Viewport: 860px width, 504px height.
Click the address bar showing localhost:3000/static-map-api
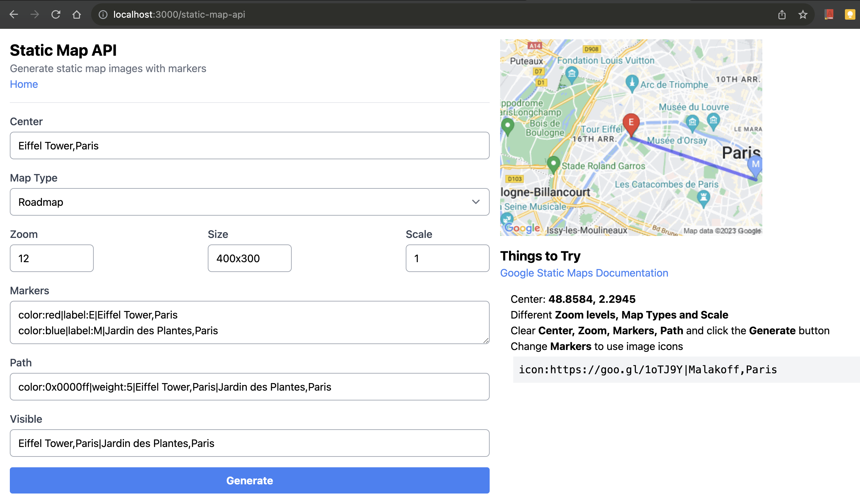179,14
